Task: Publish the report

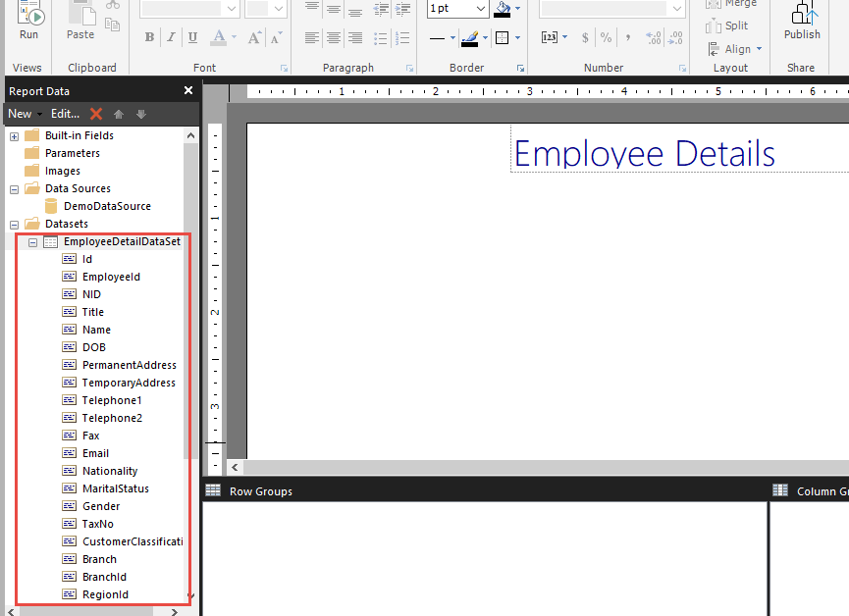Action: (802, 26)
